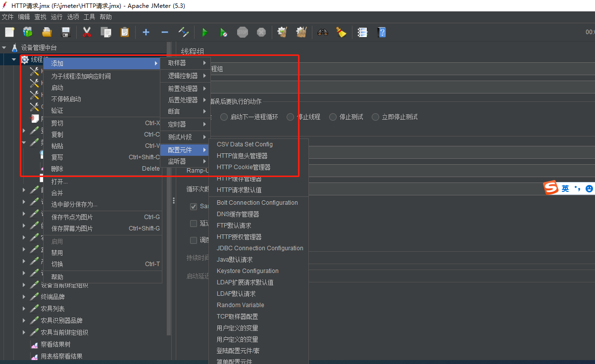Select the 用表格察看结果 tree row
This screenshot has height=364, width=595.
[x=61, y=356]
